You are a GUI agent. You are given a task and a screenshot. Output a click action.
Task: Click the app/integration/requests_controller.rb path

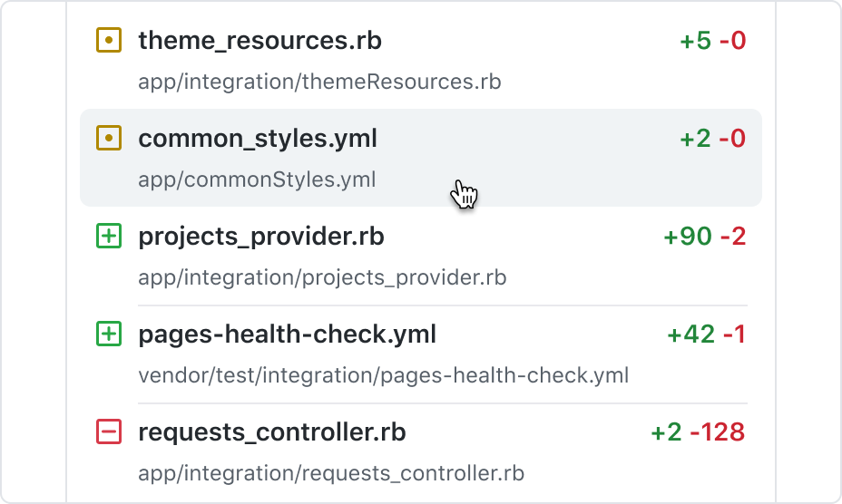coord(331,473)
